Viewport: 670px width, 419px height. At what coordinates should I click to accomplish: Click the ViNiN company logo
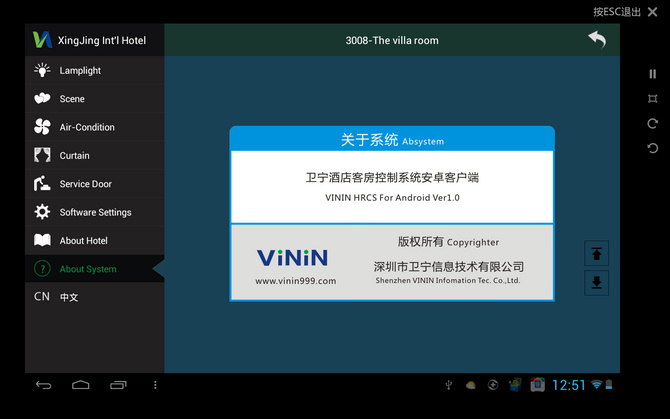coord(293,258)
